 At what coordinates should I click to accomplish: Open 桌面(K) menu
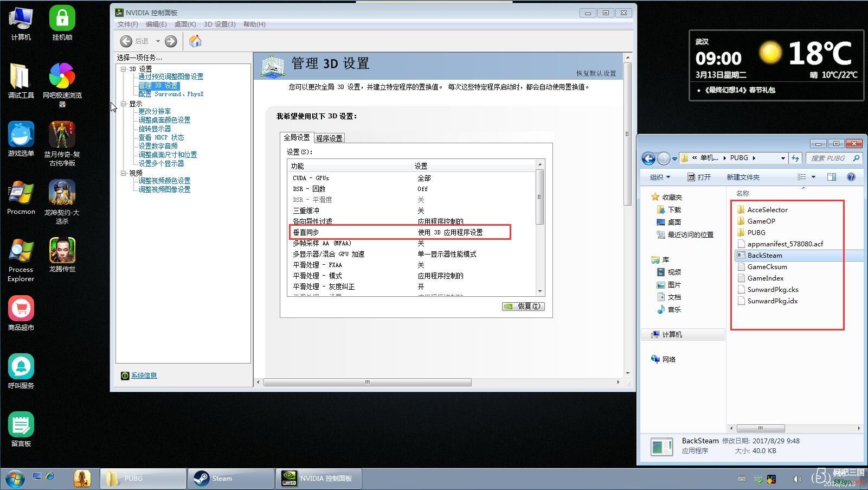(185, 24)
